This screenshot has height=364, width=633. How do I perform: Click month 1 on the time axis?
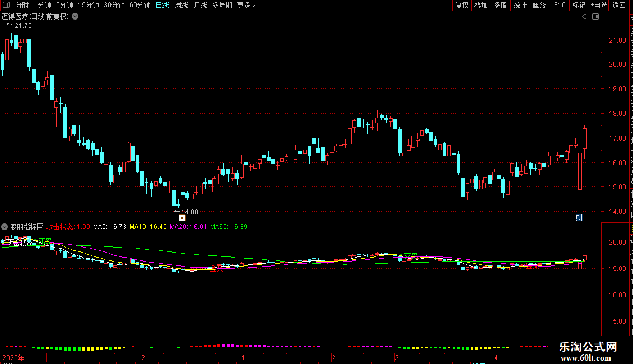243,357
